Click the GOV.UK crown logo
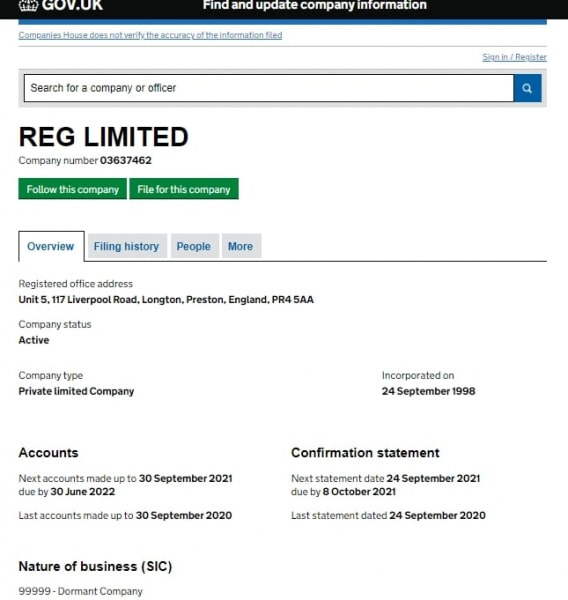568x600 pixels. pyautogui.click(x=29, y=5)
